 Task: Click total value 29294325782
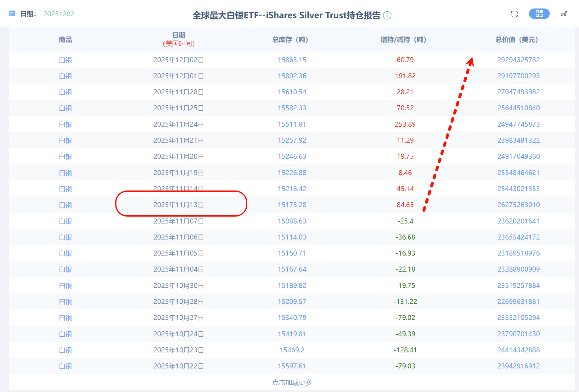519,60
